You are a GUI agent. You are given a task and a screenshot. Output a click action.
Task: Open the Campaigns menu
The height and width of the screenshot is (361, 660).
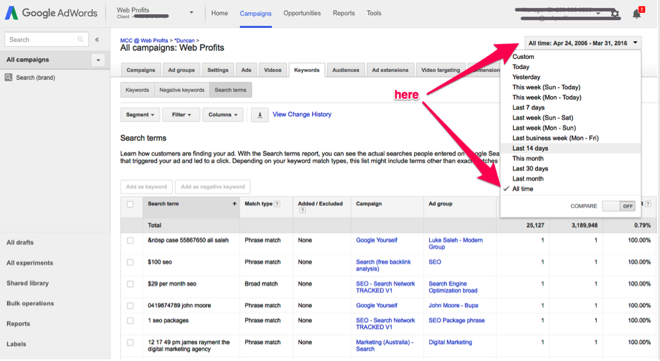(255, 13)
